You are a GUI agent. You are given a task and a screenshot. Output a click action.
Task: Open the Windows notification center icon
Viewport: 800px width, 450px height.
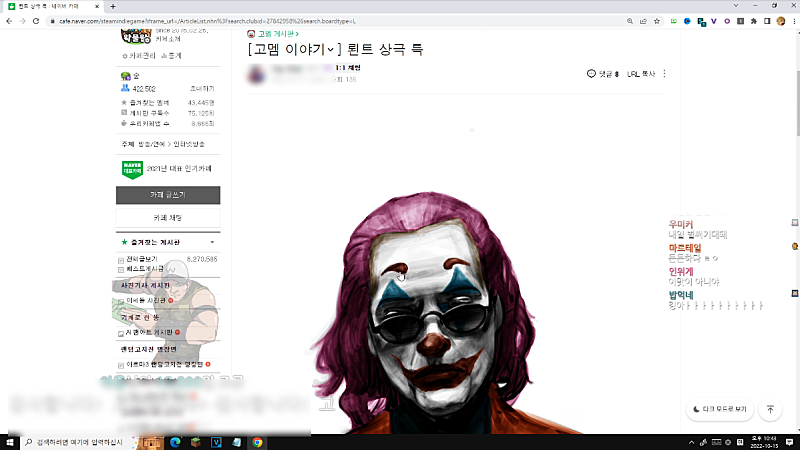pos(789,442)
